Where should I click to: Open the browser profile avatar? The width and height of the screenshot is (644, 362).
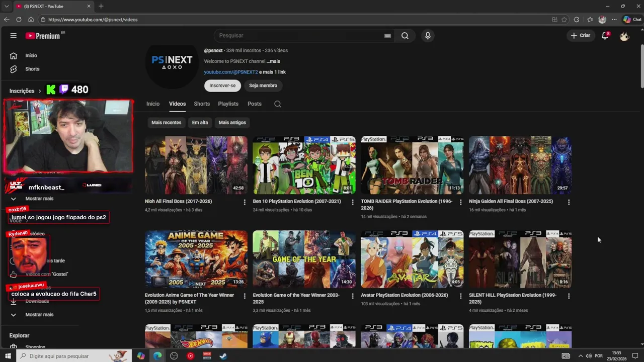pyautogui.click(x=602, y=20)
